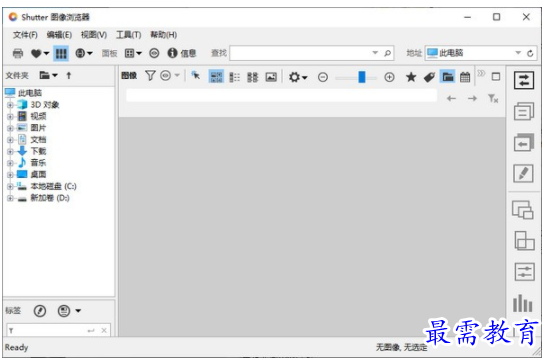Click the path bar field
Viewport: 547px width, 364px height.
(282, 95)
